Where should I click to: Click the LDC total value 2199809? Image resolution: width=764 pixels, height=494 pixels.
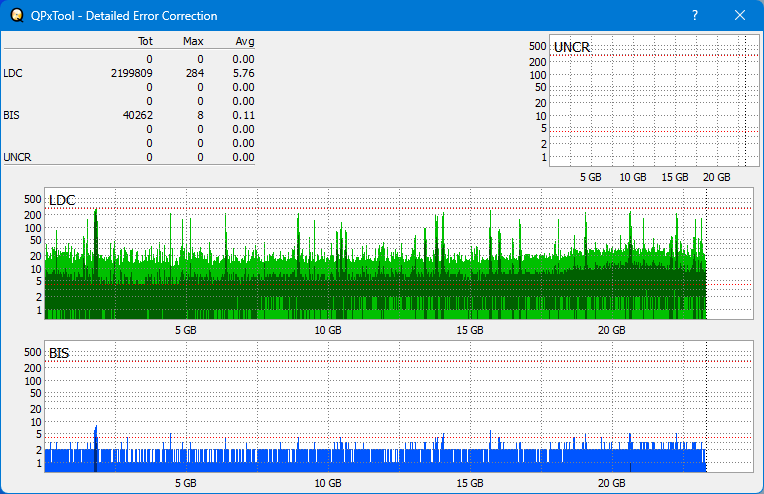(132, 73)
